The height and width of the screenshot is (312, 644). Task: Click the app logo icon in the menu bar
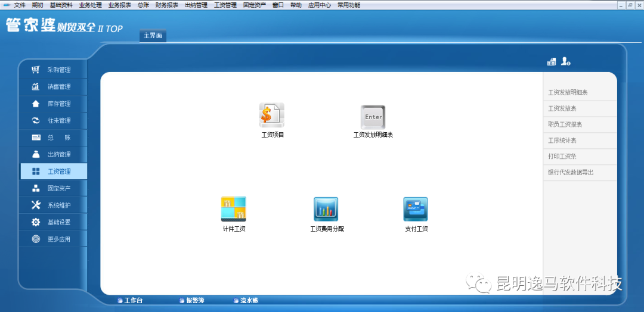(7, 5)
